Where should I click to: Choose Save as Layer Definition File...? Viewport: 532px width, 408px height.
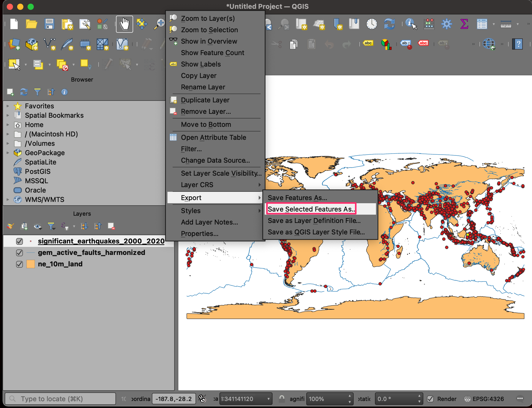coord(320,221)
